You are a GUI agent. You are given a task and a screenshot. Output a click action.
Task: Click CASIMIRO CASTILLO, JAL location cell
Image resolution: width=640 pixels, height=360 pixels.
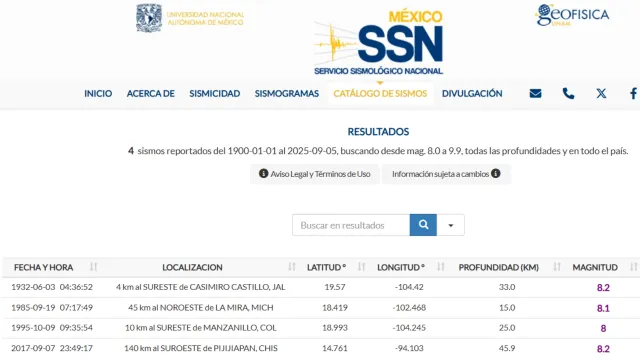[x=200, y=287]
